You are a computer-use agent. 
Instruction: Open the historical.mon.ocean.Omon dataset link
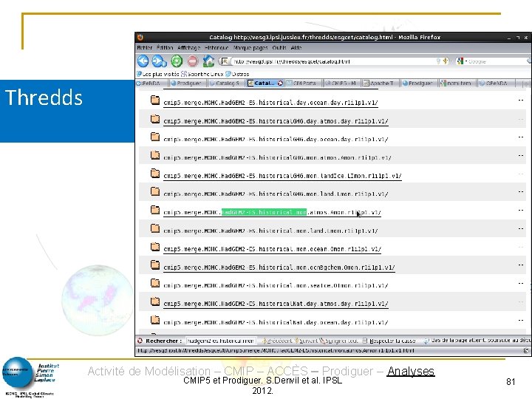[272, 249]
